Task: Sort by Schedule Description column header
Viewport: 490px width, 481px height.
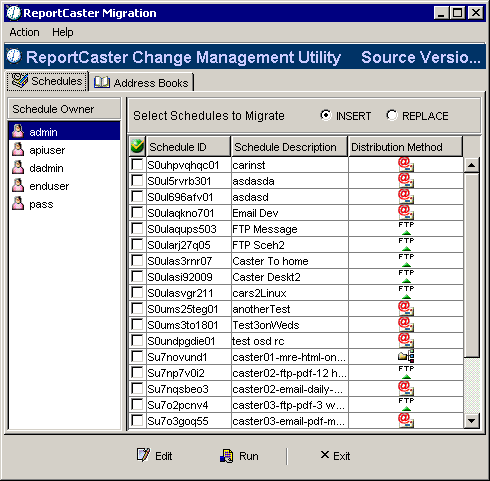Action: point(289,147)
